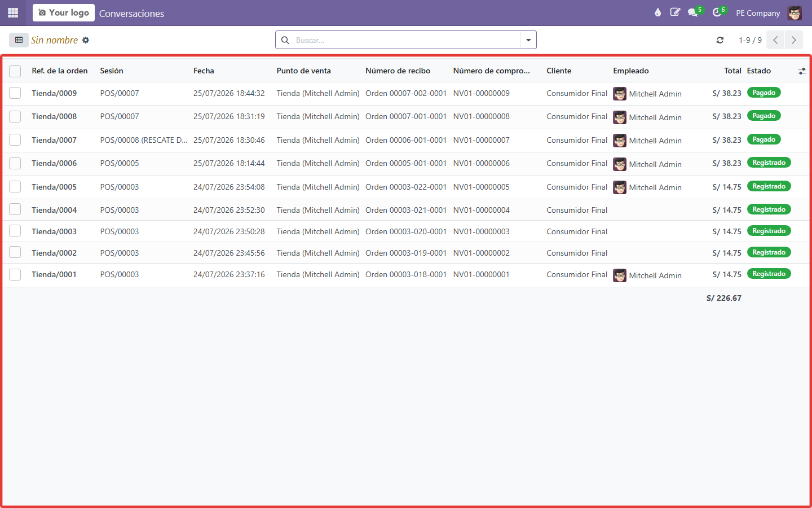Click Consumidor Final in Tienda/0003 row

(577, 231)
